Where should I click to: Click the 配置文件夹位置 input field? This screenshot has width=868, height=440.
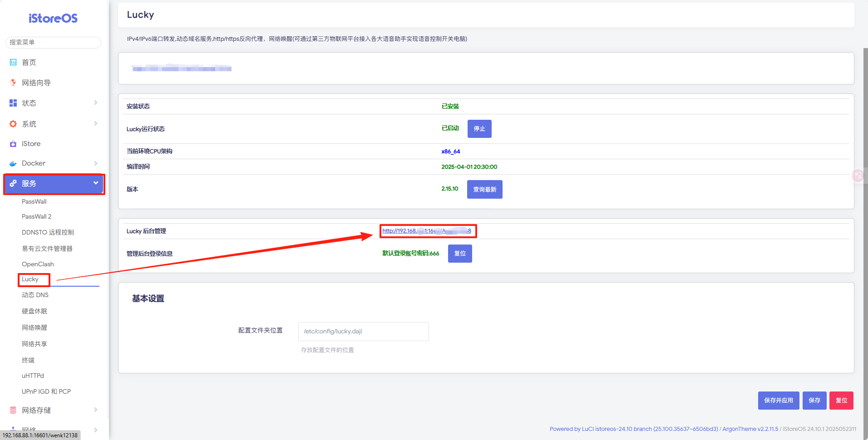[x=363, y=332]
